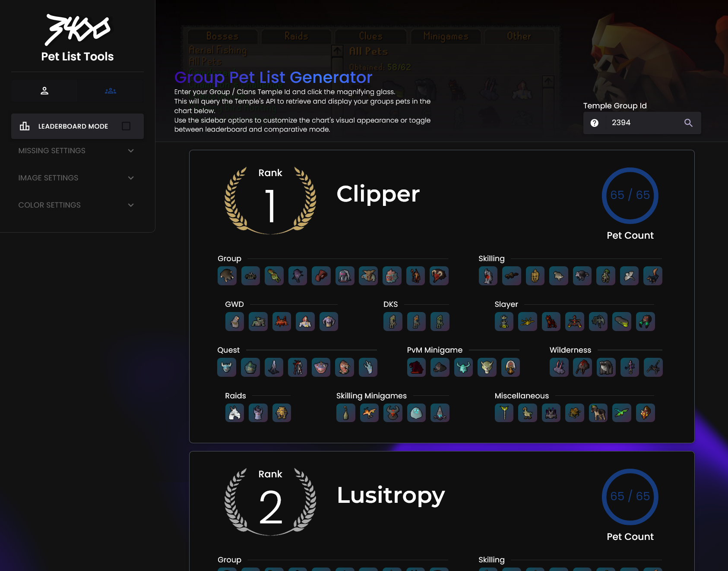The image size is (728, 571).
Task: Click Clipper's red K'ril Tsutsaroth pet icon
Action: 282,322
